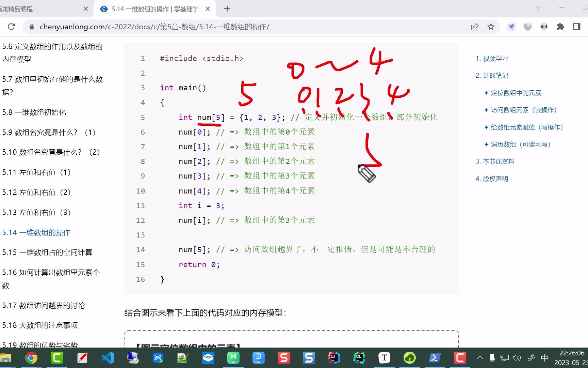Image resolution: width=588 pixels, height=368 pixels.
Task: Open the browser extensions puzzle icon
Action: pyautogui.click(x=560, y=27)
